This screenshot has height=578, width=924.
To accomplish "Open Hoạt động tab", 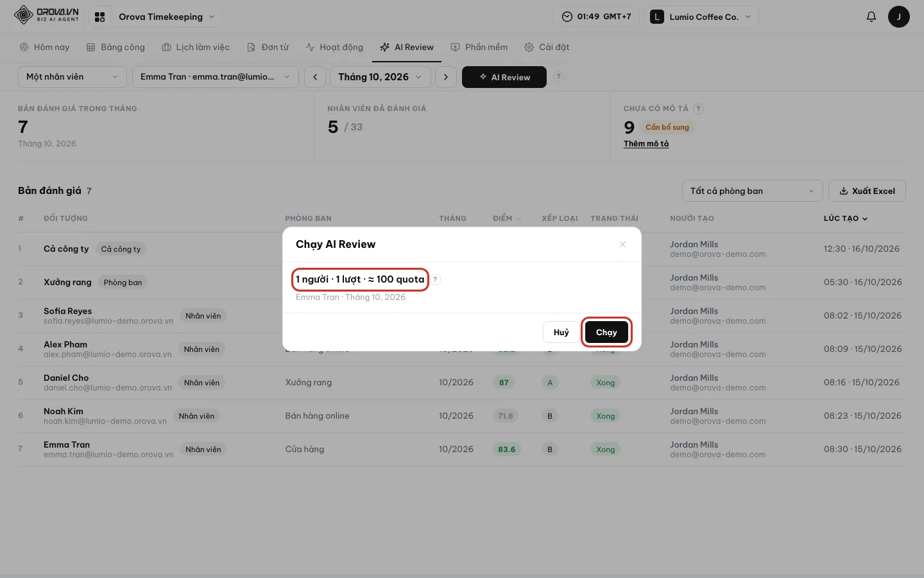I will point(334,47).
